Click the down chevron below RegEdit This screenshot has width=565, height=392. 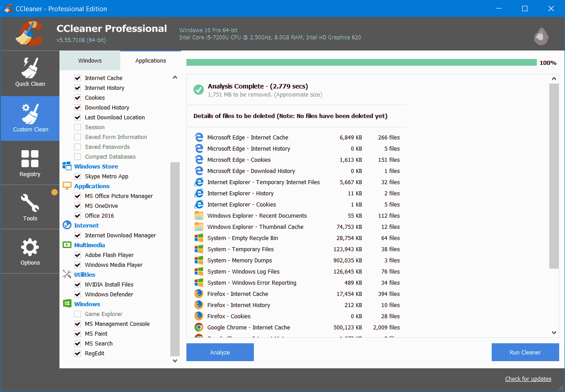[x=175, y=360]
